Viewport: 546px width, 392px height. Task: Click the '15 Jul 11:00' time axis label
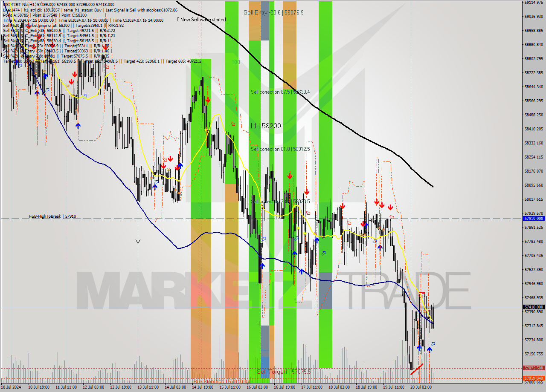[230, 387]
